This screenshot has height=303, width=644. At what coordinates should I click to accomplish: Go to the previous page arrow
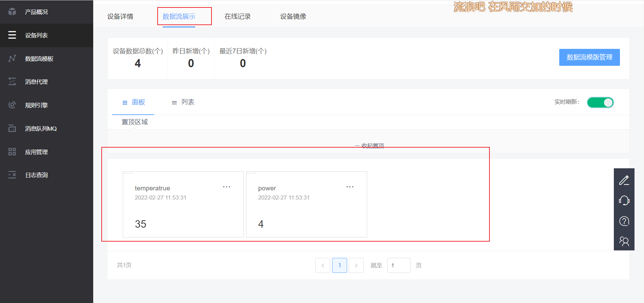pyautogui.click(x=323, y=265)
